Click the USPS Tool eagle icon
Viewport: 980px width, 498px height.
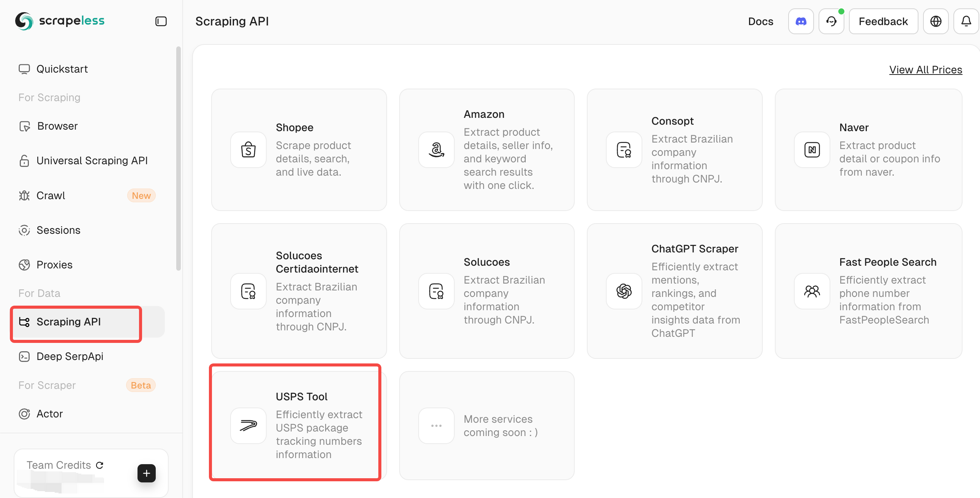click(x=248, y=426)
